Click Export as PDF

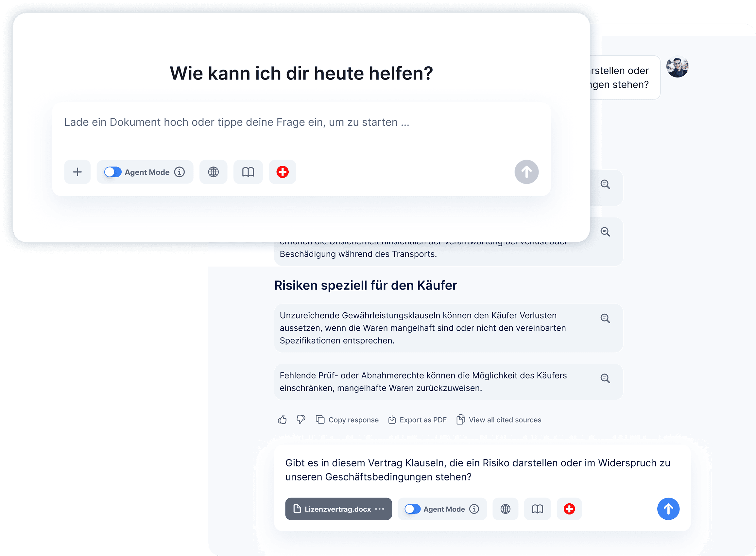[418, 420]
